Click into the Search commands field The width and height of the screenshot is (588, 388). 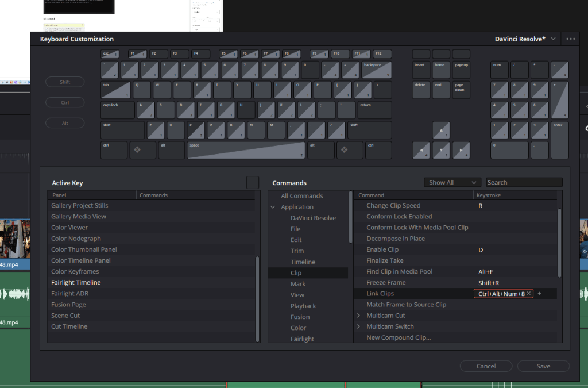524,182
